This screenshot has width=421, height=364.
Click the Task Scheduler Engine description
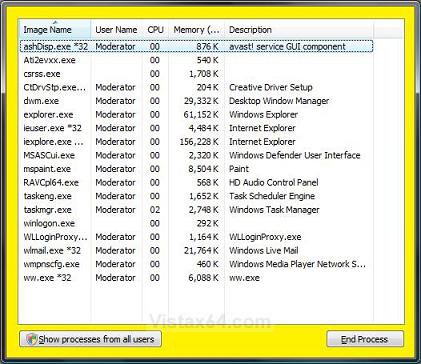click(272, 196)
